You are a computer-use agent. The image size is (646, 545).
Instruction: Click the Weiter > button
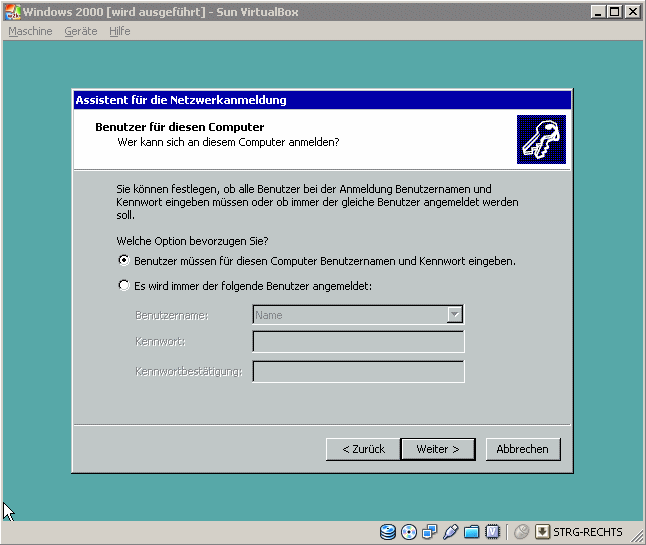point(437,449)
